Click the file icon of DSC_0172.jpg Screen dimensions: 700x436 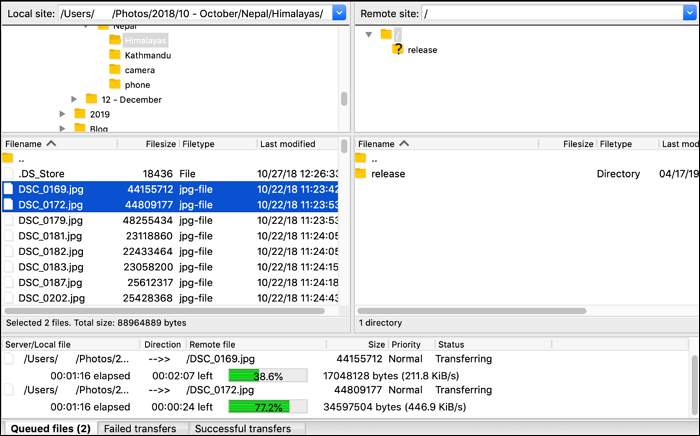(8, 204)
